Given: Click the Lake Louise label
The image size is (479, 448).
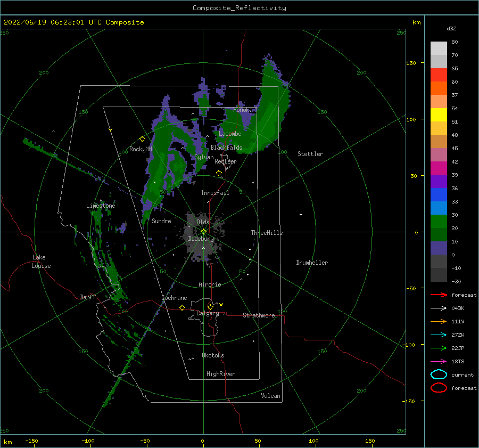Looking at the screenshot, I should pos(41,262).
